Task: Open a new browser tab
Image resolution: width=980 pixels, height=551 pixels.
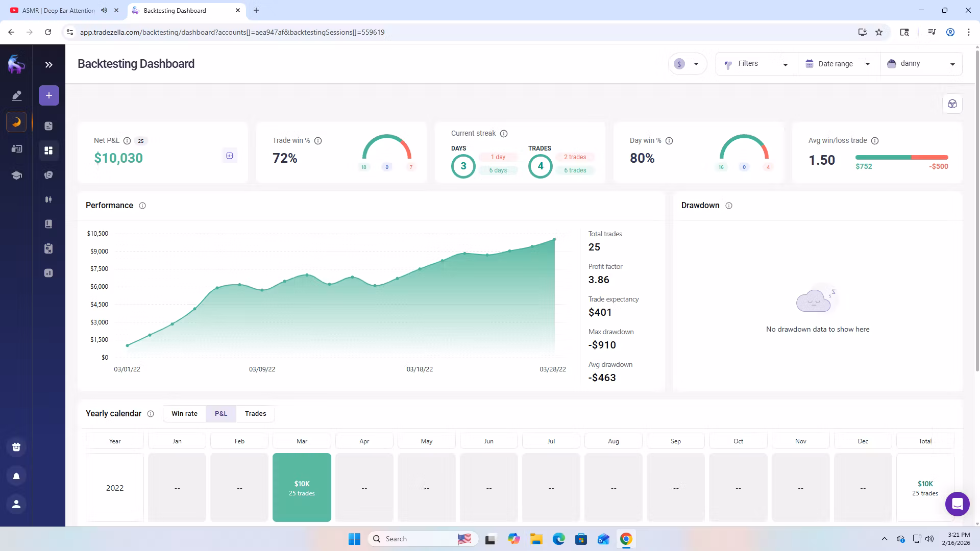Action: 256,10
